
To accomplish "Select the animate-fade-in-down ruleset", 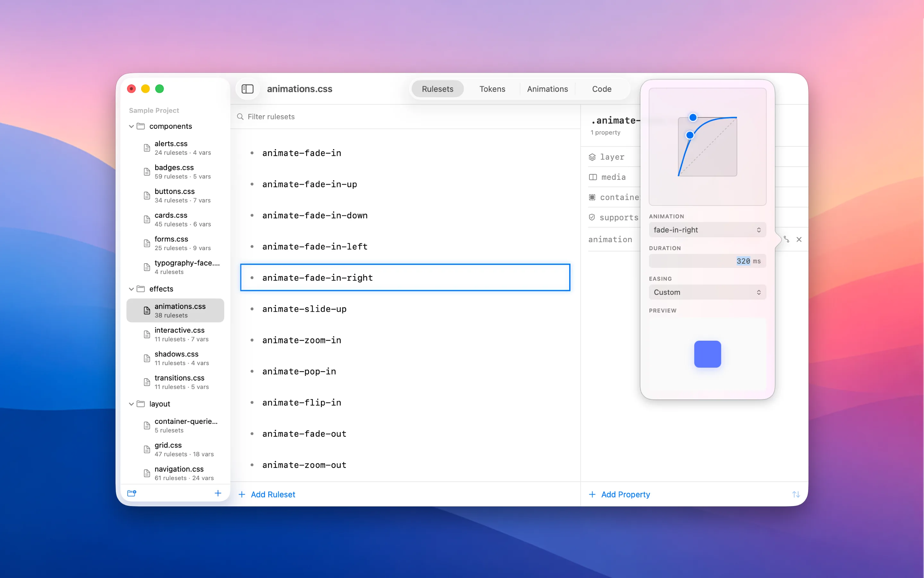I will coord(405,215).
